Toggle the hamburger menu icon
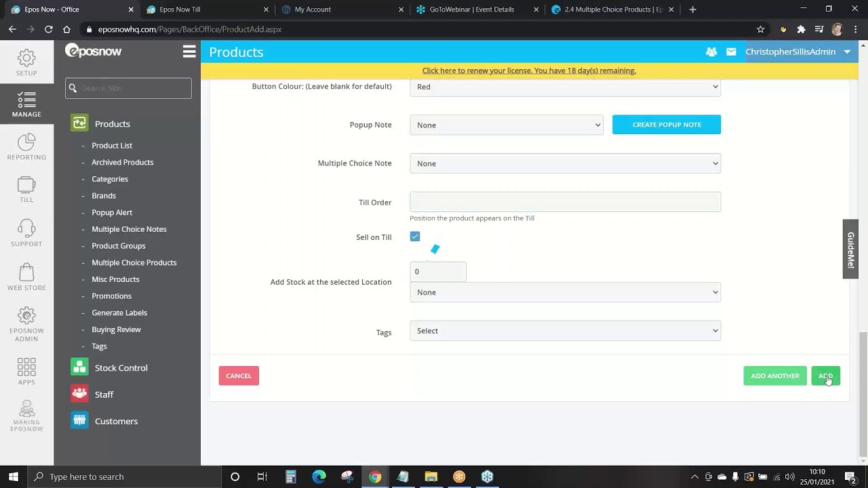The image size is (868, 488). [189, 52]
